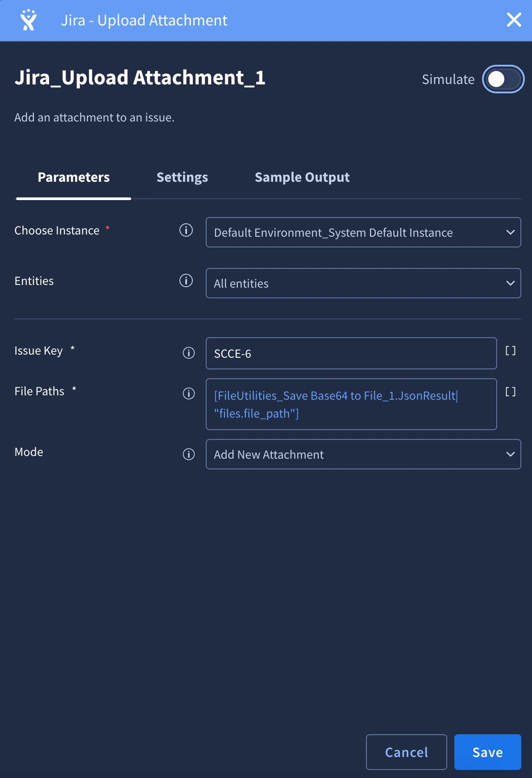
Task: Open placeholder picker brackets for Issue Key
Action: click(511, 351)
